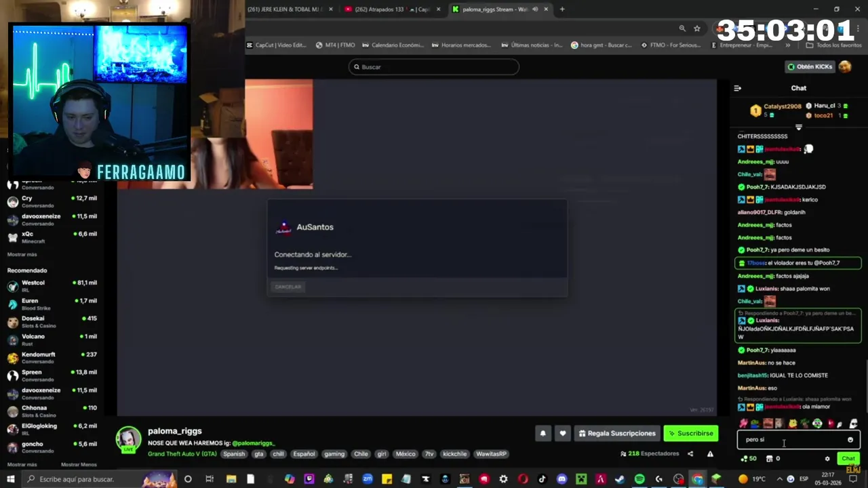Open Westcol channel in Recomendado
Image resolution: width=868 pixels, height=488 pixels.
point(52,286)
